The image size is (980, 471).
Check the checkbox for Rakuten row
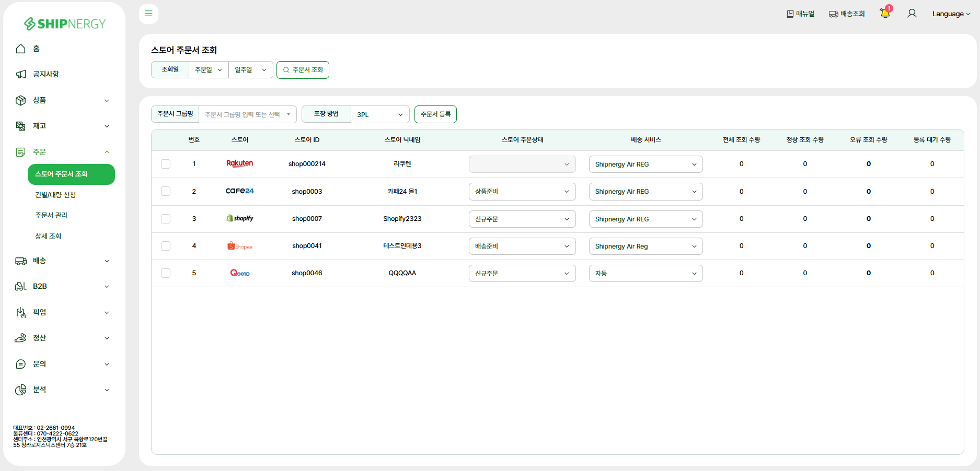166,164
